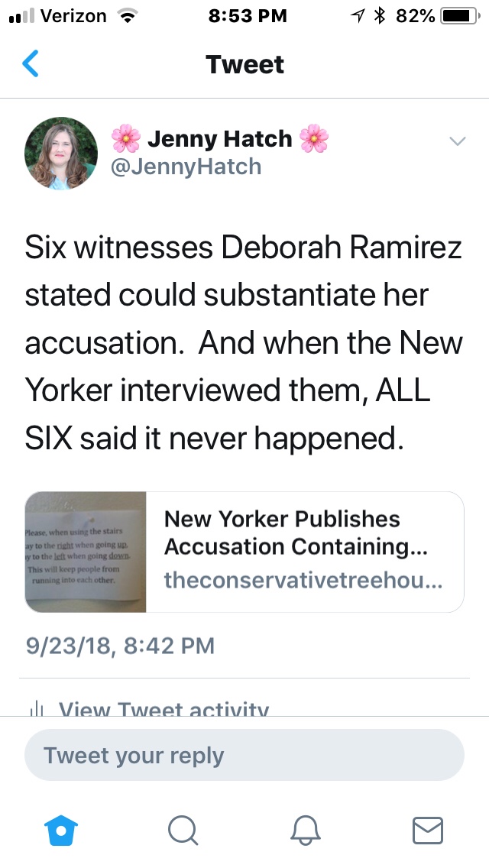Tap the Jenny Hatch display name
Image resolution: width=489 pixels, height=868 pixels.
click(x=219, y=139)
